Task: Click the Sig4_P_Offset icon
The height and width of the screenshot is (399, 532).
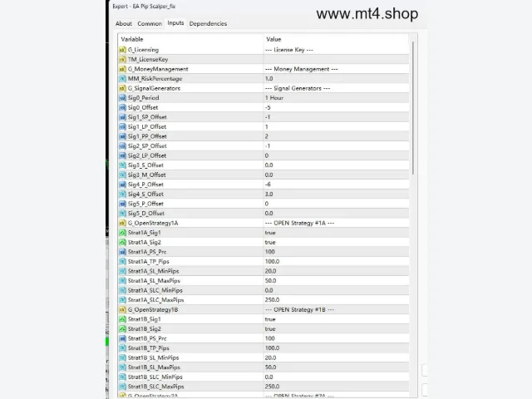Action: 122,185
